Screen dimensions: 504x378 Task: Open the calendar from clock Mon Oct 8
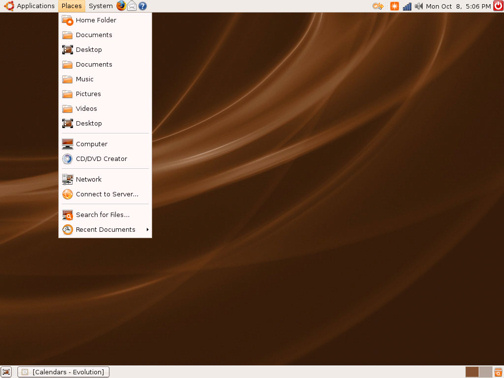(x=458, y=6)
